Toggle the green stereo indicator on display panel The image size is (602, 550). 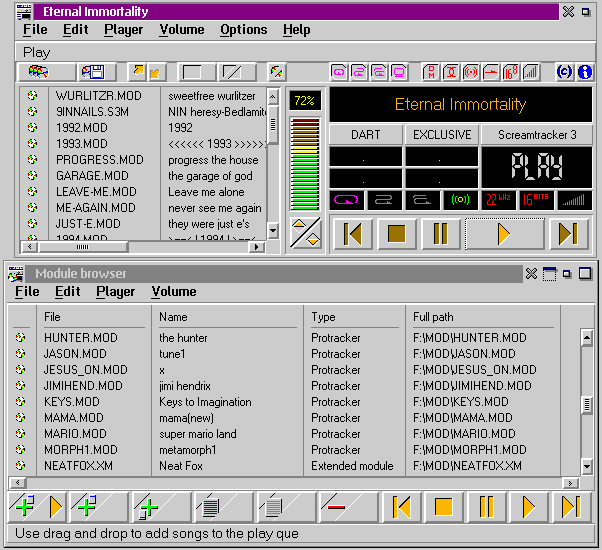(x=460, y=200)
